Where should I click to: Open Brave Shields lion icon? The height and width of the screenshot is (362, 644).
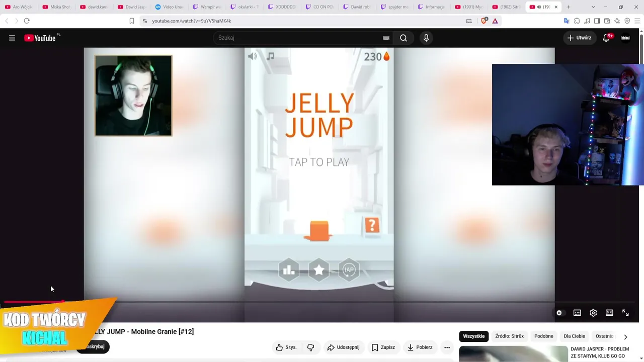(484, 21)
